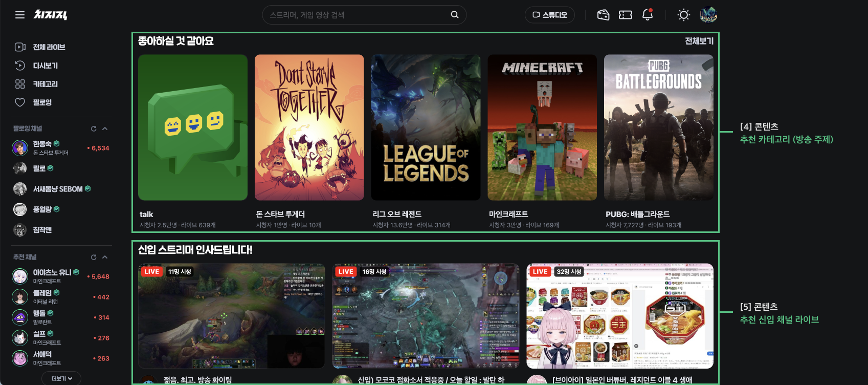This screenshot has width=868, height=385.
Task: Open recommended channel 아야츠노 유니
Action: 61,276
